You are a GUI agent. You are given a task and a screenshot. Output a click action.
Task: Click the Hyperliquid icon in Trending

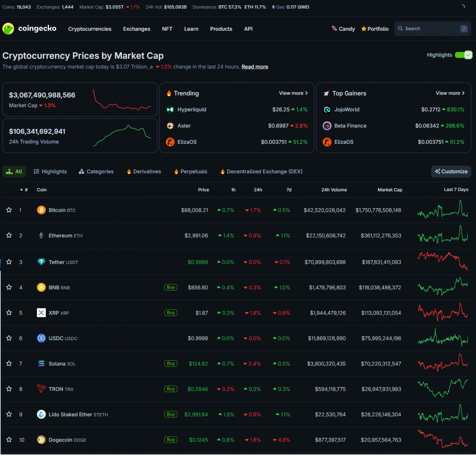(x=170, y=110)
